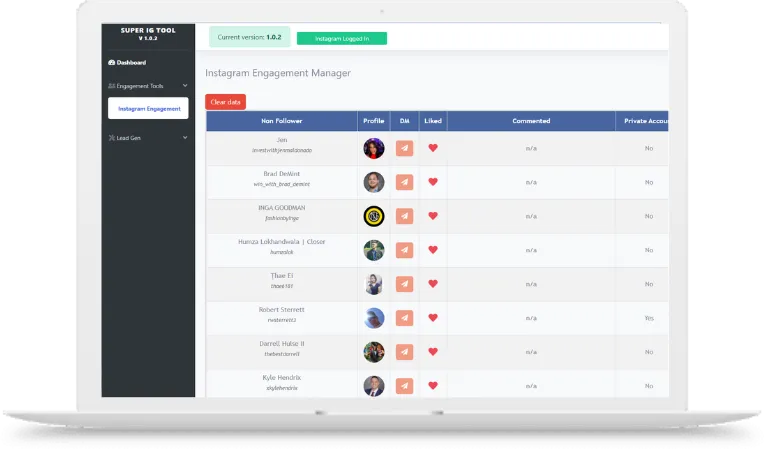This screenshot has height=449, width=764.
Task: Message Humza Lokhandwala via DM icon
Action: [x=404, y=250]
